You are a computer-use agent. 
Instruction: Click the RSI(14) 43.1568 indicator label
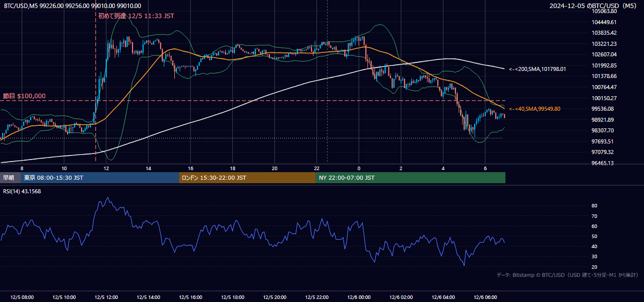point(22,191)
